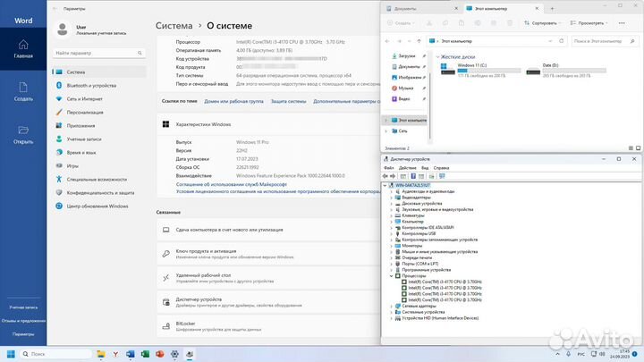Select Изображения in Explorer sidebar
This screenshot has width=644, height=362.
(407, 77)
